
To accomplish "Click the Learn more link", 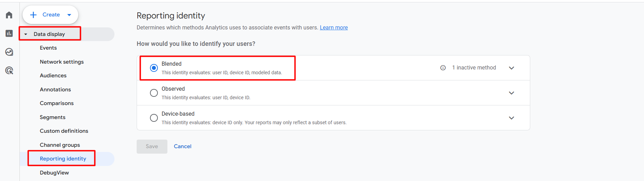I will [333, 28].
